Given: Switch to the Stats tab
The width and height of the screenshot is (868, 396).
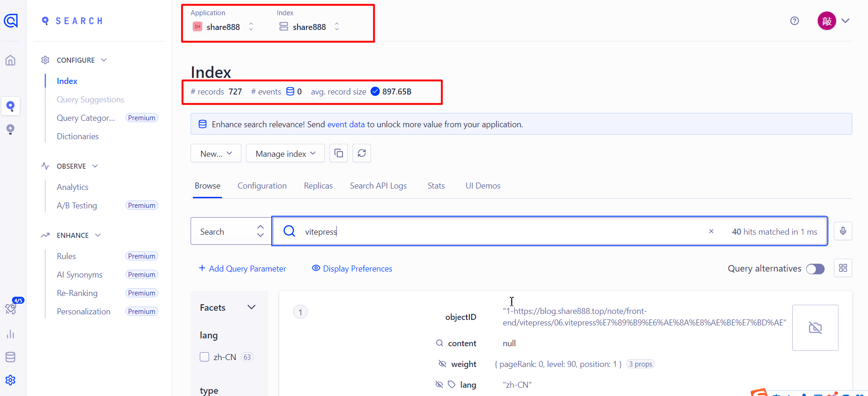Looking at the screenshot, I should click(x=436, y=186).
